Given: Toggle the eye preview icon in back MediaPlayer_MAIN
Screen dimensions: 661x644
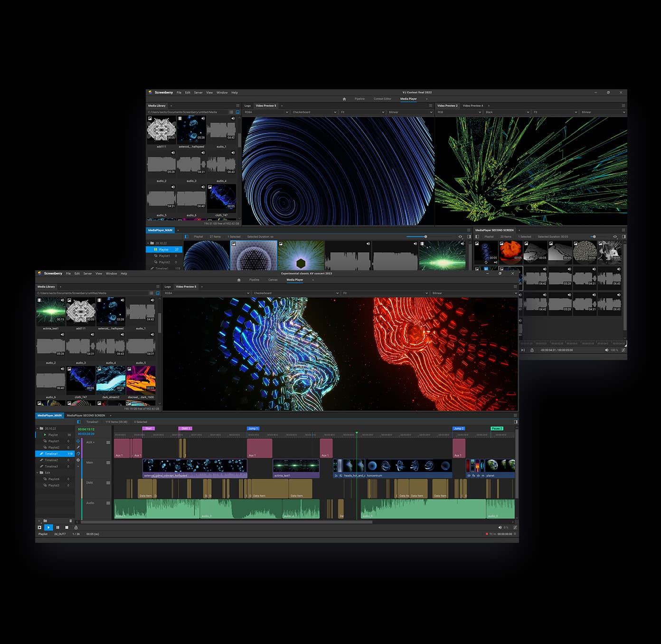Looking at the screenshot, I should 460,237.
